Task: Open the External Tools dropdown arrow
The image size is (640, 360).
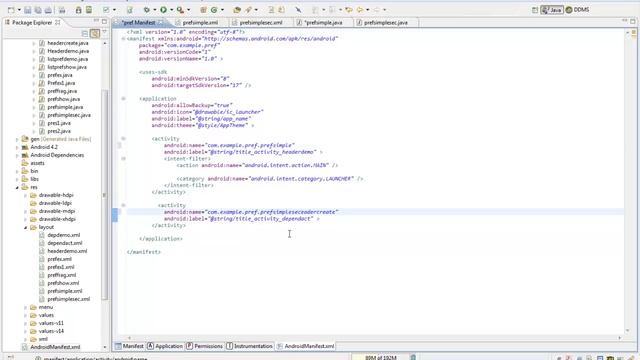Action: [x=188, y=10]
